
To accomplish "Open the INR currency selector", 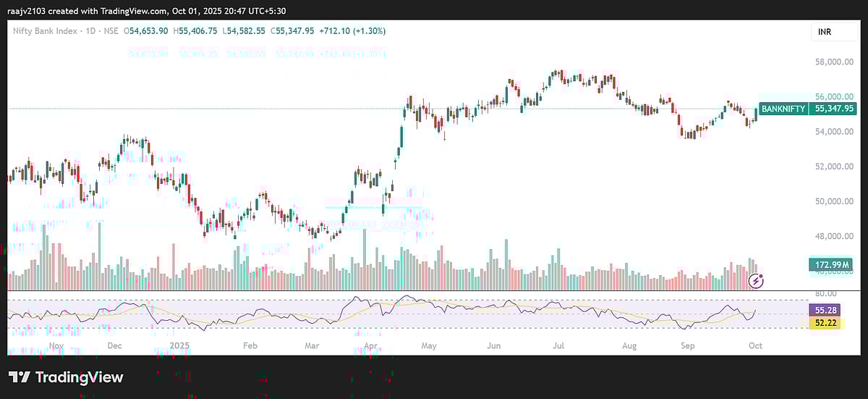I will point(826,33).
